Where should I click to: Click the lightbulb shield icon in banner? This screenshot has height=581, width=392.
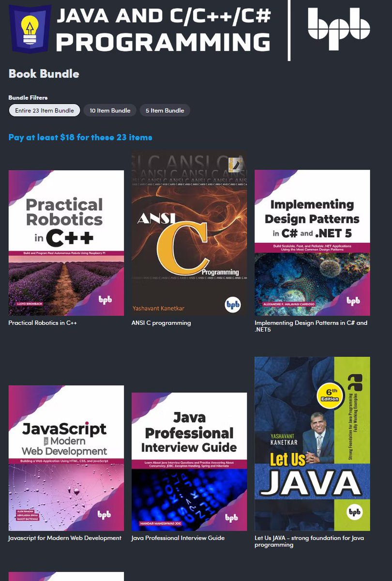pyautogui.click(x=30, y=29)
